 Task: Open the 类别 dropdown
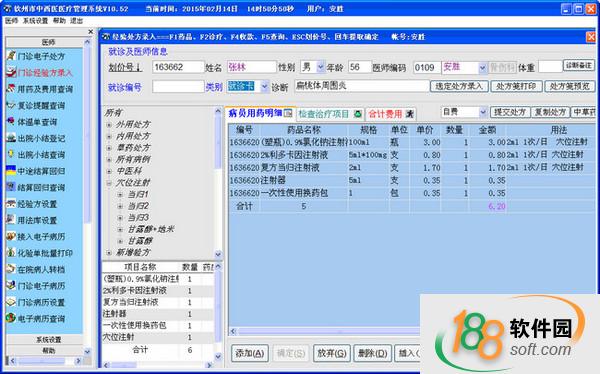(x=264, y=87)
